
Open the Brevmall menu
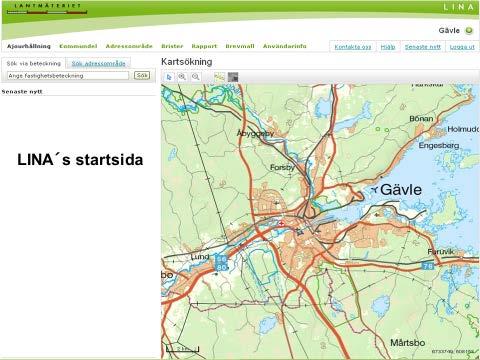(240, 46)
